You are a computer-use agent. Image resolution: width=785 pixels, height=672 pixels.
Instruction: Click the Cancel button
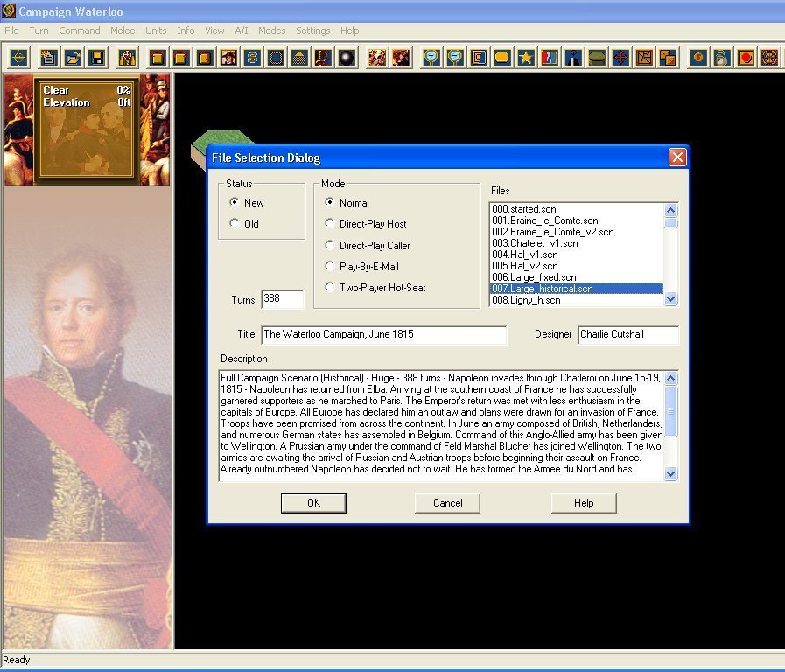[447, 503]
